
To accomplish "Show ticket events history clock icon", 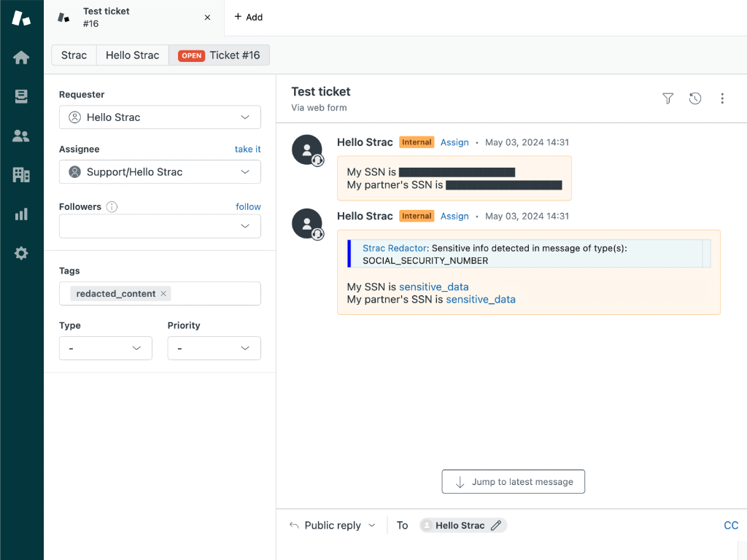I will (x=695, y=98).
